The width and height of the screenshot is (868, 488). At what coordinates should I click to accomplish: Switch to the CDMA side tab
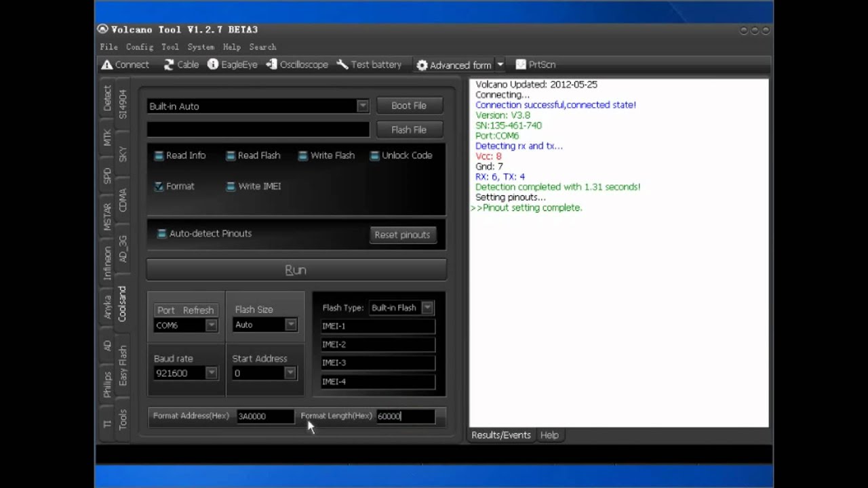coord(122,201)
